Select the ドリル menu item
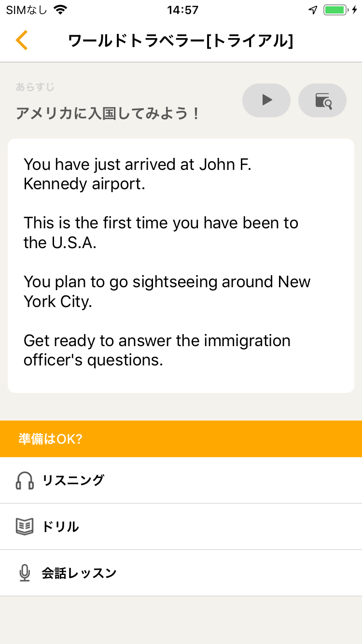 pyautogui.click(x=61, y=527)
